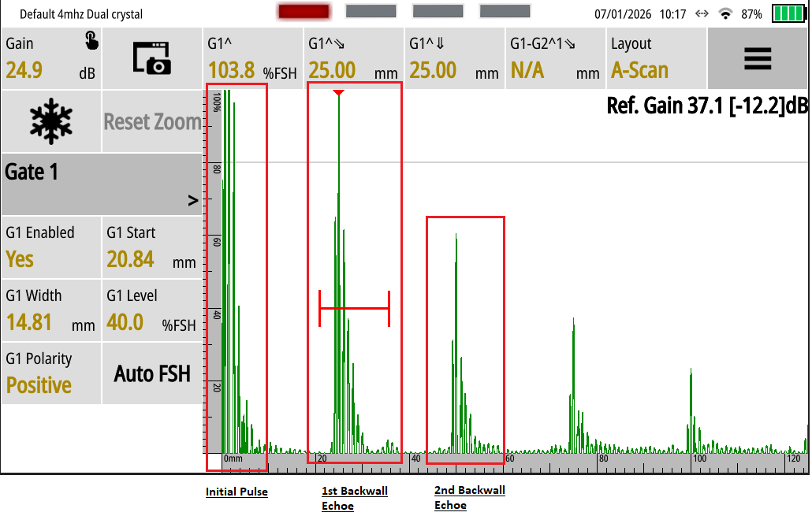Open the G1^ %FSH measurement field
Viewport: 812px width, 516px height.
click(252, 59)
